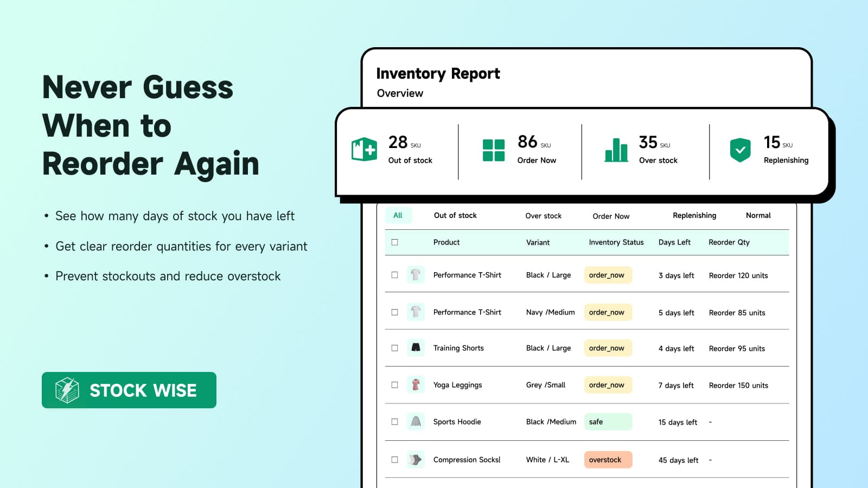
Task: Click the 45 days left cell
Action: [x=678, y=460]
